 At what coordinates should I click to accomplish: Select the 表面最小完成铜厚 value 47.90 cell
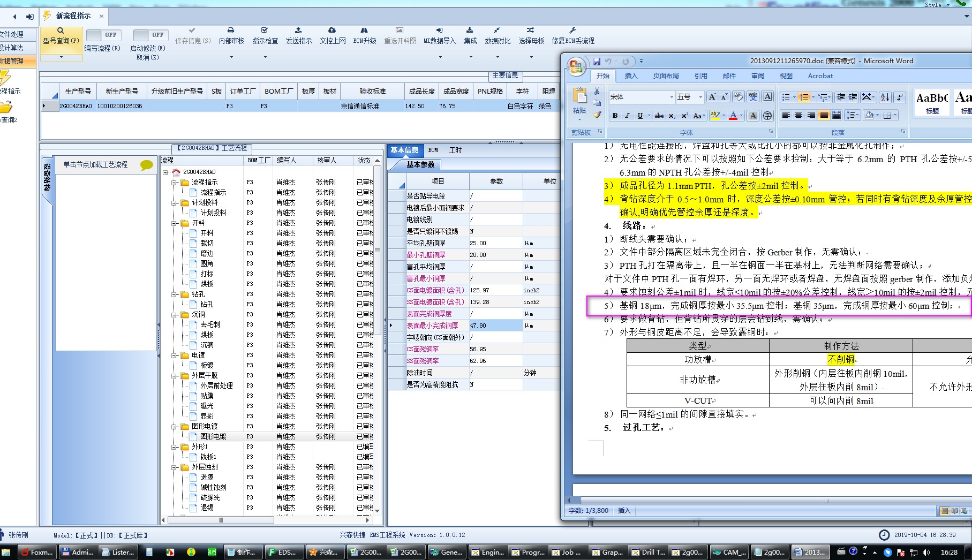click(495, 326)
